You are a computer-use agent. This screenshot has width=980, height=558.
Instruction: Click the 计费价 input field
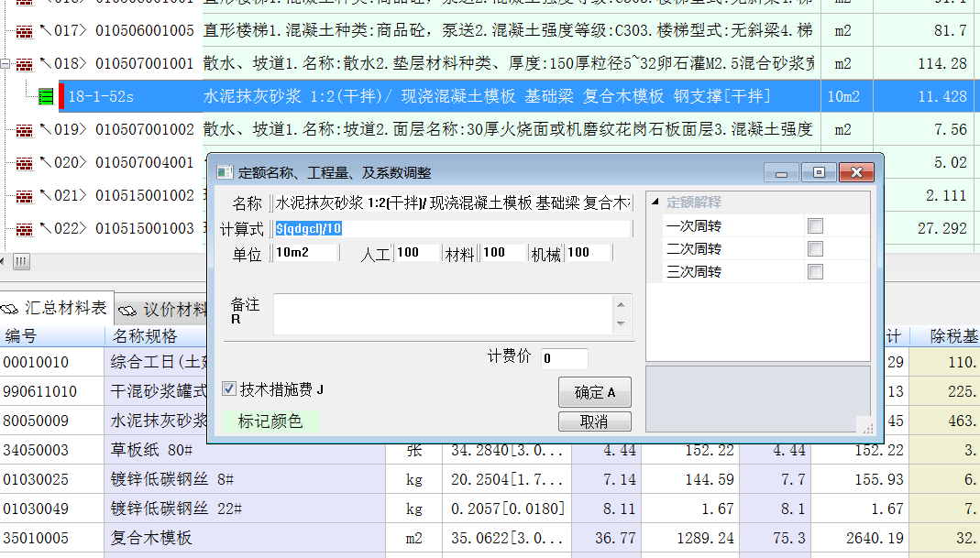click(x=565, y=358)
